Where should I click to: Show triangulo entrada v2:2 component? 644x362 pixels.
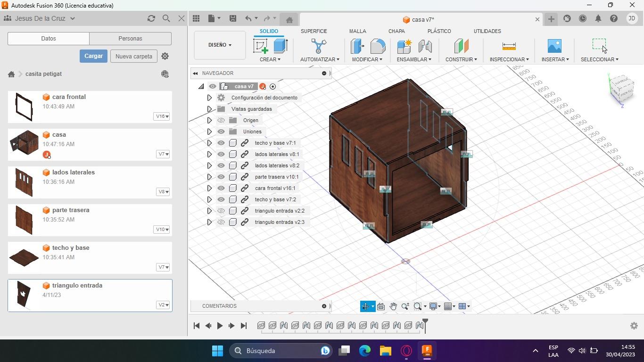pyautogui.click(x=221, y=211)
